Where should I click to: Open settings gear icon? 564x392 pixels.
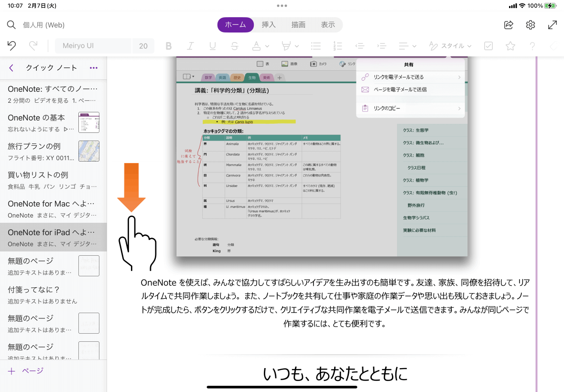coord(530,25)
